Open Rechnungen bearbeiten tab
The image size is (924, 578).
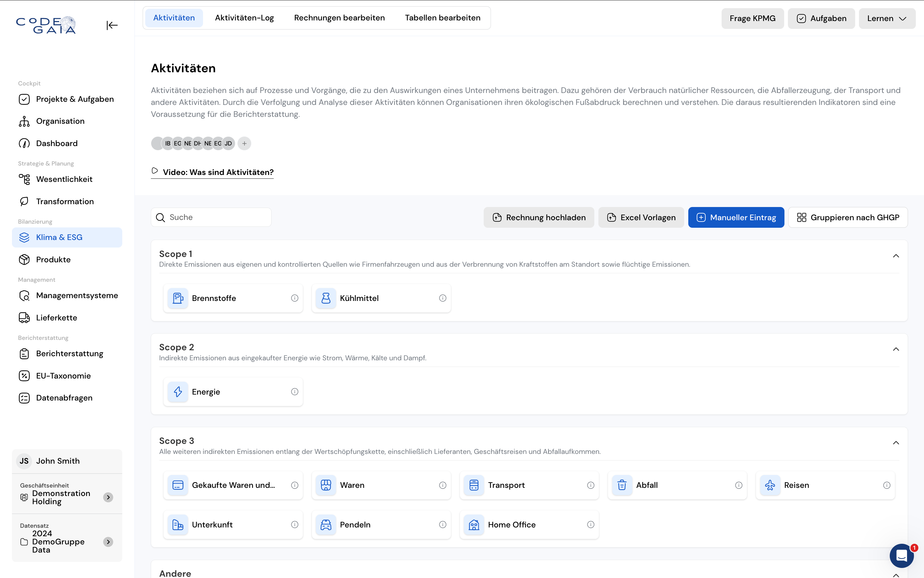pos(339,18)
